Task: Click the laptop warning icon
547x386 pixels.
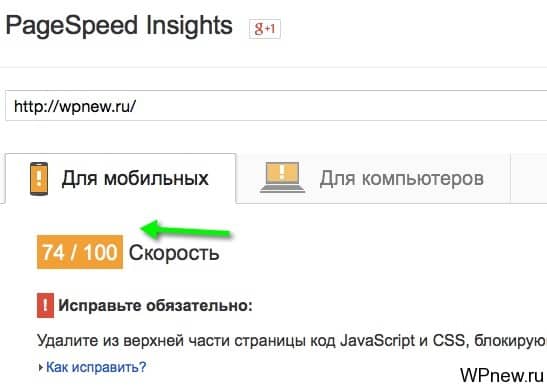Action: click(x=282, y=178)
